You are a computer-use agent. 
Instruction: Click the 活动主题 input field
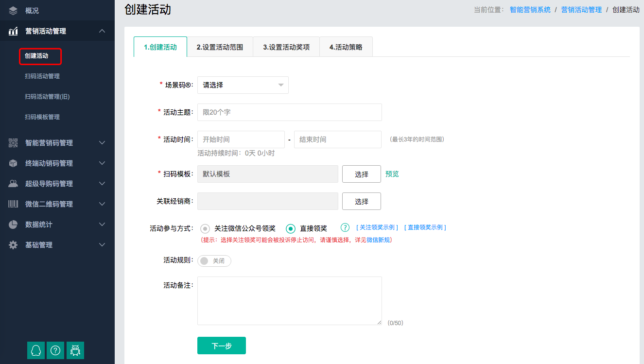tap(290, 112)
